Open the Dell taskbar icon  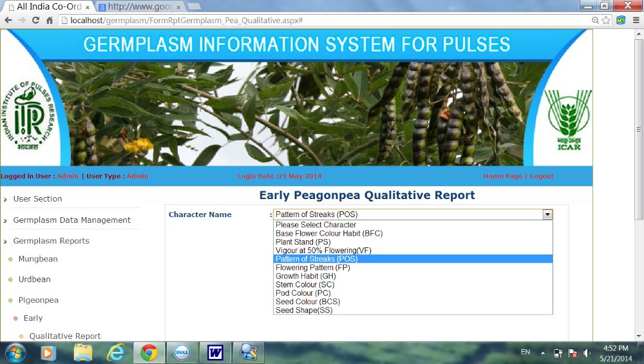click(182, 353)
